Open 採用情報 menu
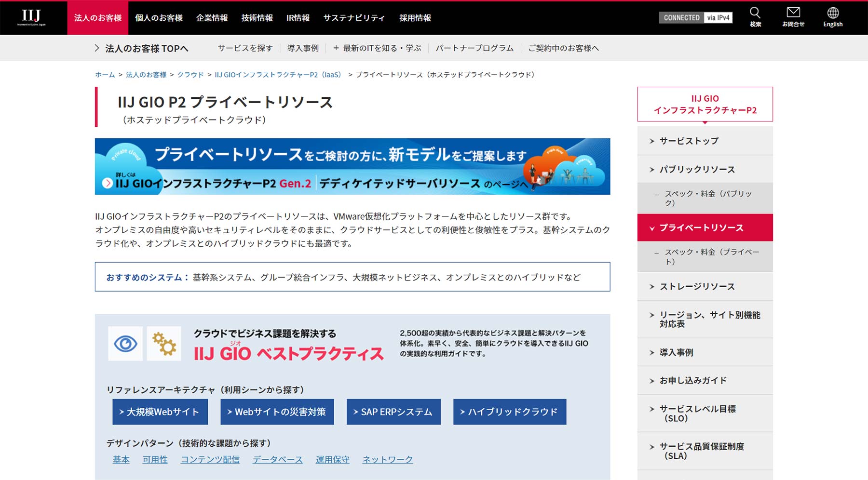The height and width of the screenshot is (480, 868). [x=415, y=18]
